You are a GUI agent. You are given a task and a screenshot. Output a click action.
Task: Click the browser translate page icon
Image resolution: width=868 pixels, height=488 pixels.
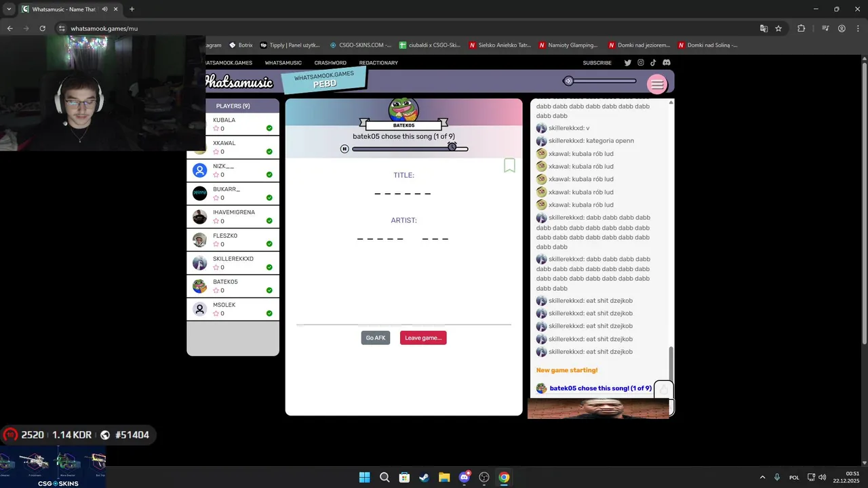764,28
